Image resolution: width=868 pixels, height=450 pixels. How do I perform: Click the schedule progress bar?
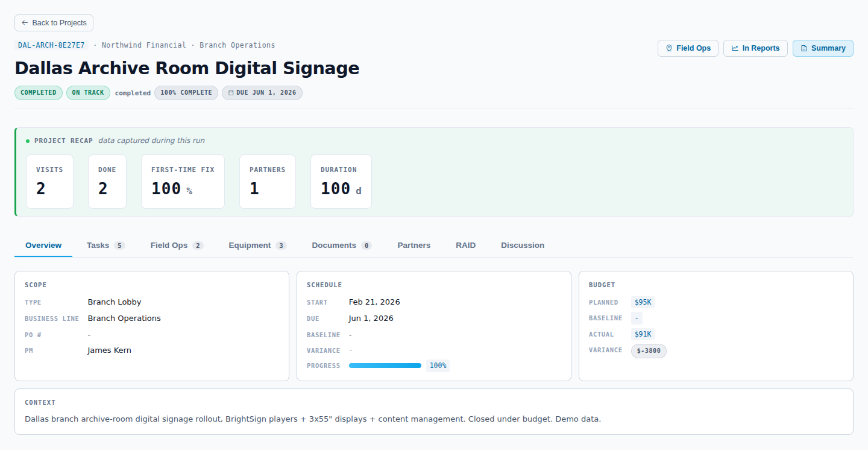(385, 366)
